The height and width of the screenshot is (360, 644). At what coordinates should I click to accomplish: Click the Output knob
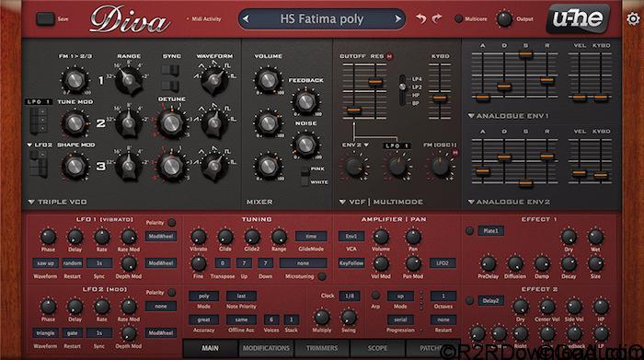click(x=504, y=19)
